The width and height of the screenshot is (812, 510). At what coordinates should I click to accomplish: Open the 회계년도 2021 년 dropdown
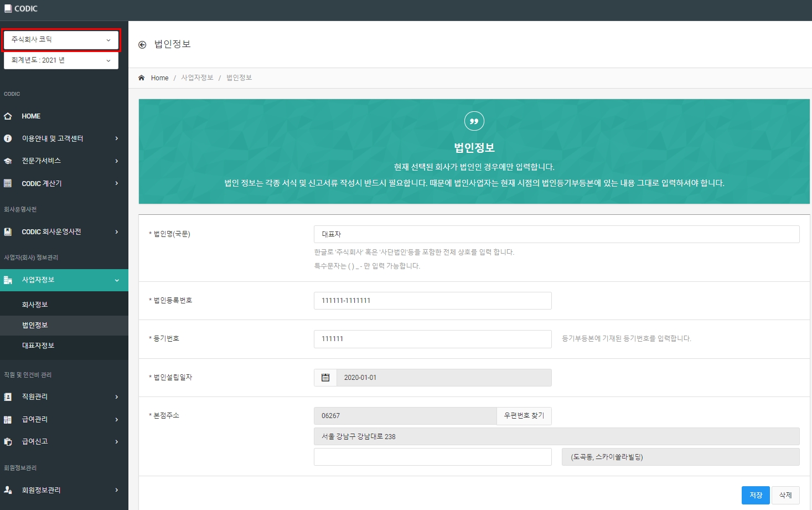(61, 60)
